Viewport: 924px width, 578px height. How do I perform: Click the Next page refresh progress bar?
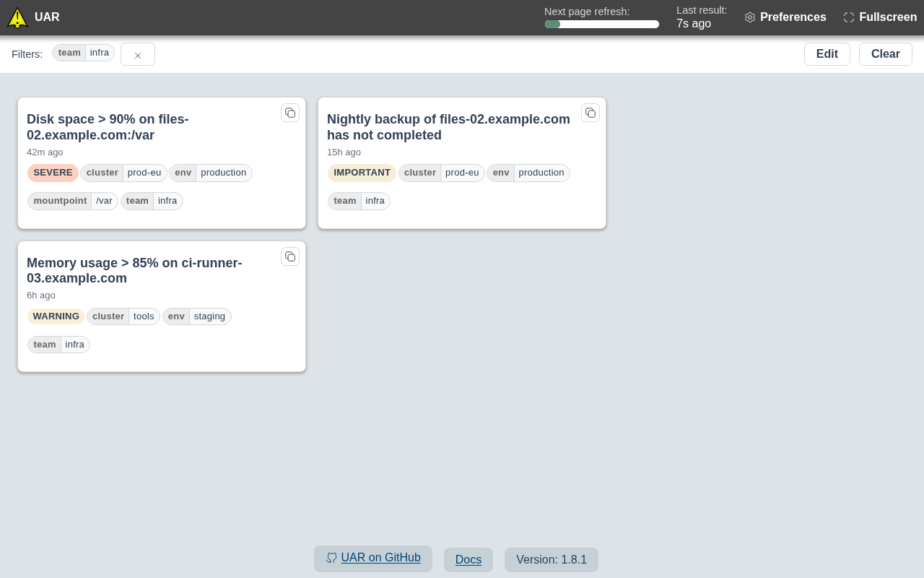(601, 25)
